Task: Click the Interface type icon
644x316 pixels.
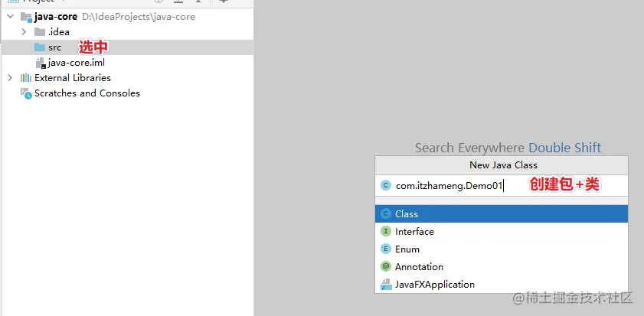Action: (385, 232)
